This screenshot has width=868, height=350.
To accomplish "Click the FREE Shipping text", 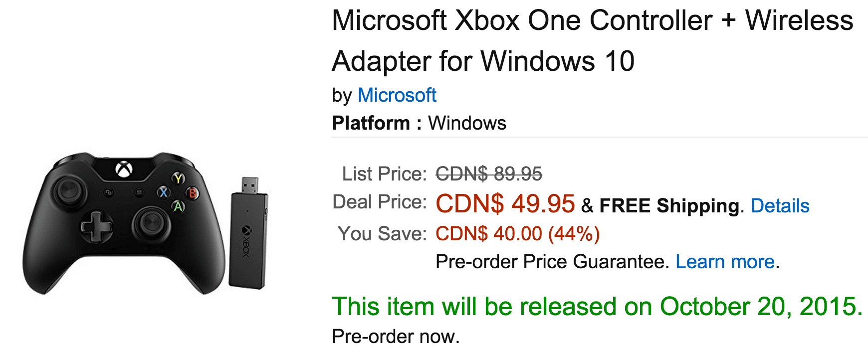I will [669, 205].
